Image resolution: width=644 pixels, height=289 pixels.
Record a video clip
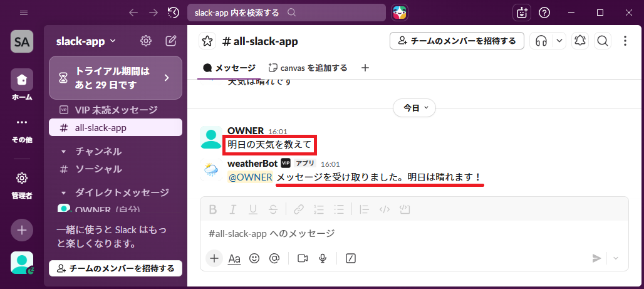[x=303, y=258]
